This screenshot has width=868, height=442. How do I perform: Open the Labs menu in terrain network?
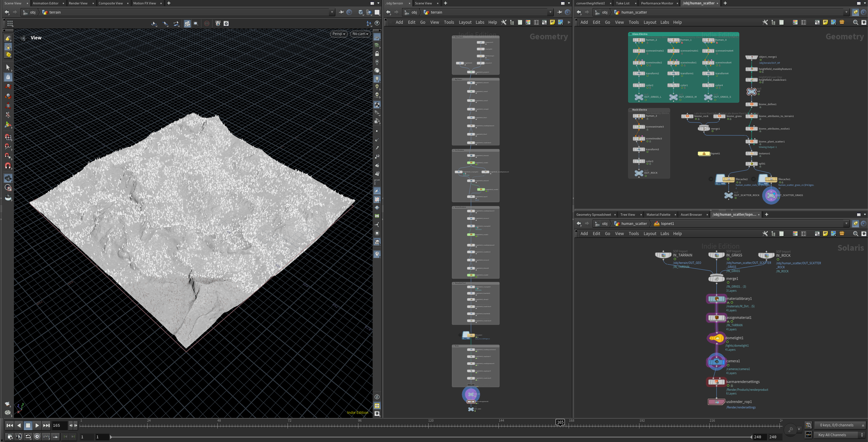[x=480, y=22]
